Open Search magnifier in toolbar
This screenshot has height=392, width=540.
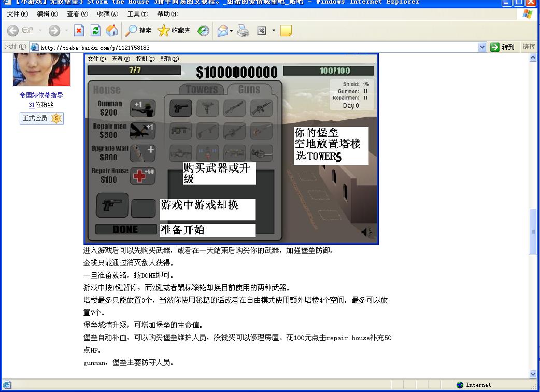tap(138, 31)
